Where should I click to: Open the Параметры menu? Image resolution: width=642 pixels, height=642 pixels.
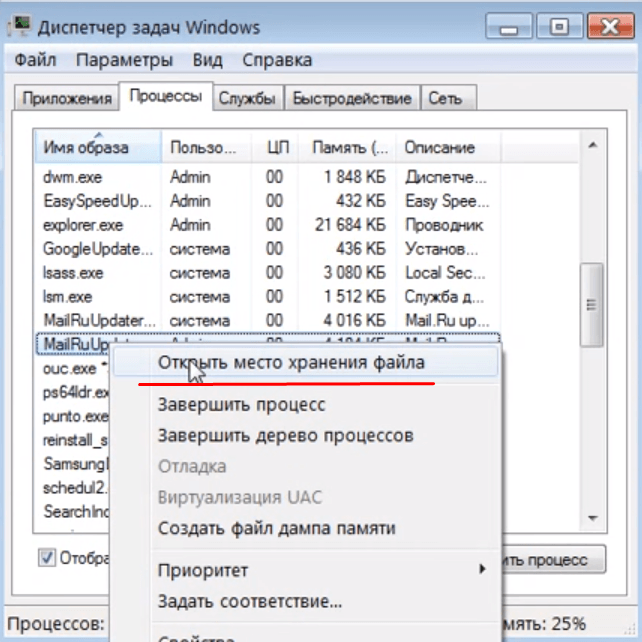(x=124, y=60)
